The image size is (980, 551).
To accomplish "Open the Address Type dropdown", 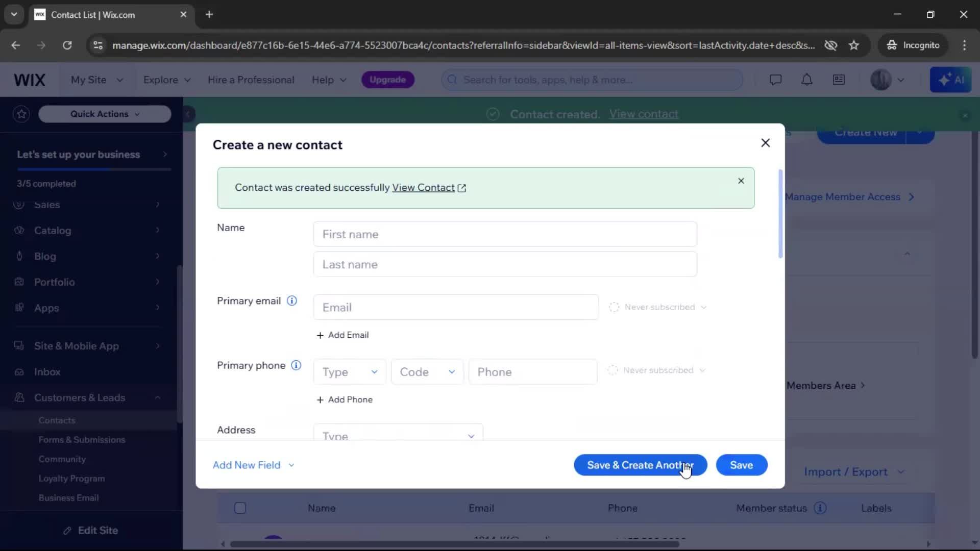I will coord(398,433).
